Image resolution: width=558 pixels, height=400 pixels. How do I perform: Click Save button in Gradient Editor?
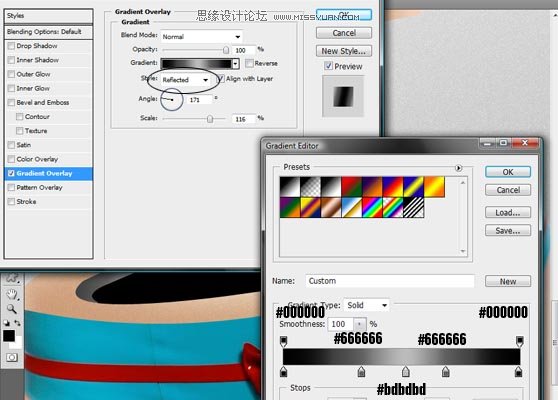point(508,231)
